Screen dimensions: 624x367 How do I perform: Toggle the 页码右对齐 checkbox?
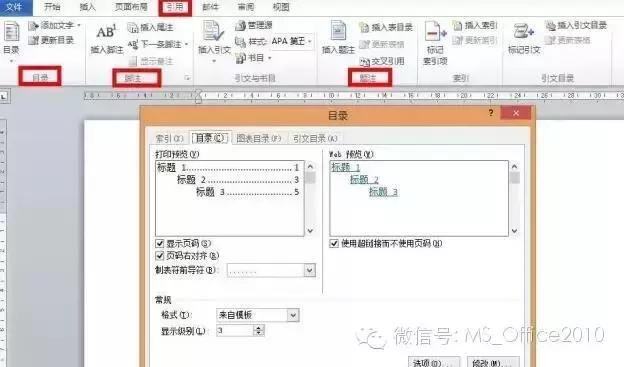pyautogui.click(x=160, y=256)
